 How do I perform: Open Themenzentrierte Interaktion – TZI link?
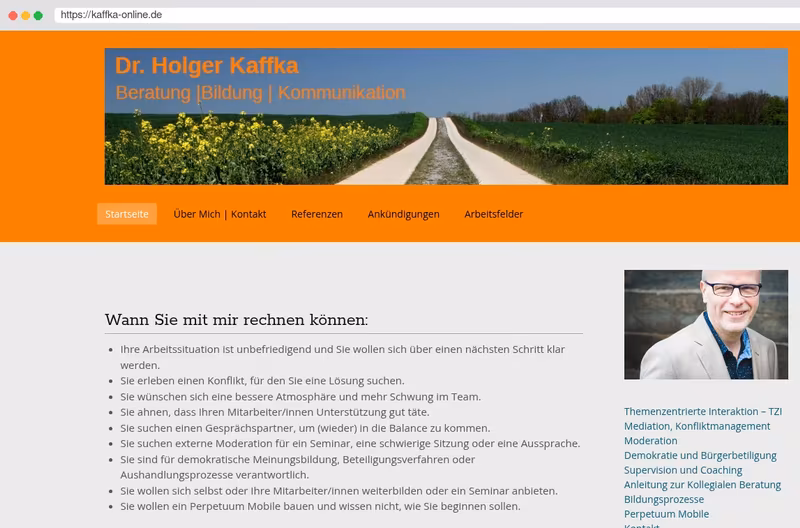[703, 411]
